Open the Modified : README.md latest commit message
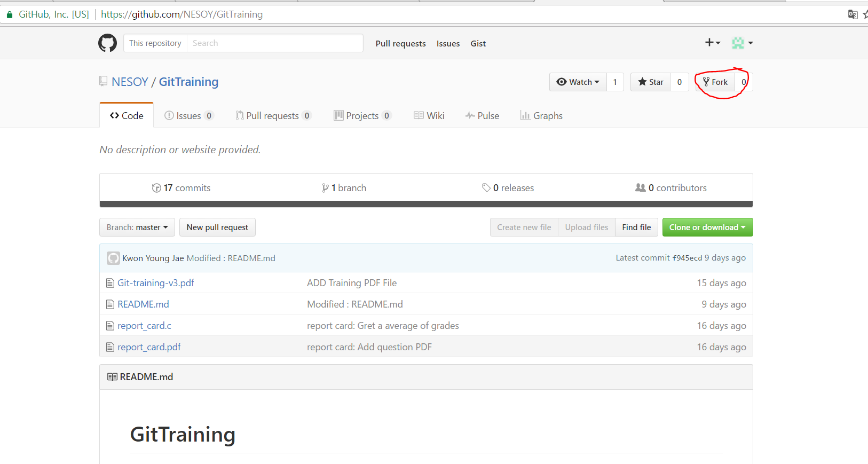The image size is (868, 464). 231,258
